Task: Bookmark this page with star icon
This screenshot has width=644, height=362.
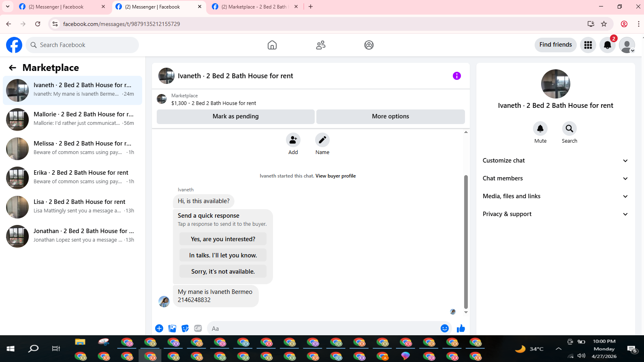Action: (604, 24)
